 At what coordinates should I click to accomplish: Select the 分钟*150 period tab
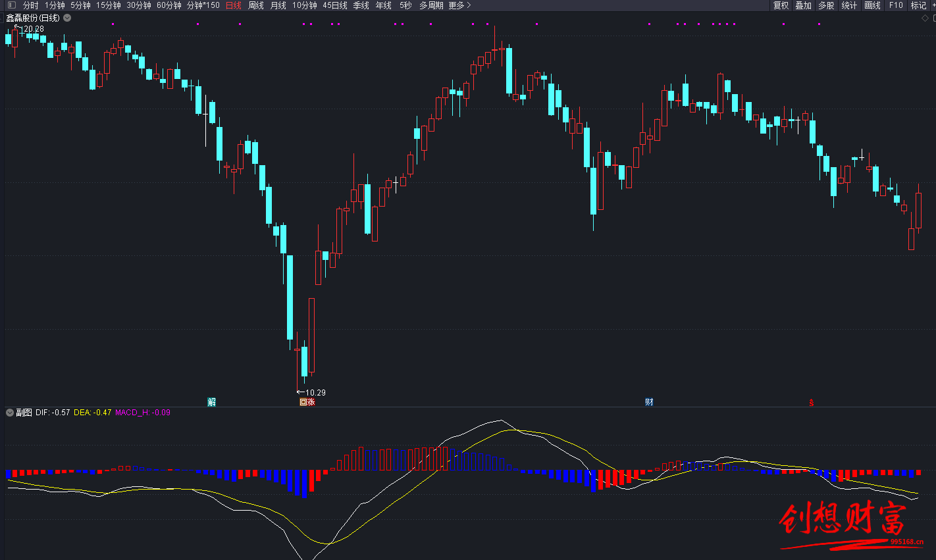203,5
